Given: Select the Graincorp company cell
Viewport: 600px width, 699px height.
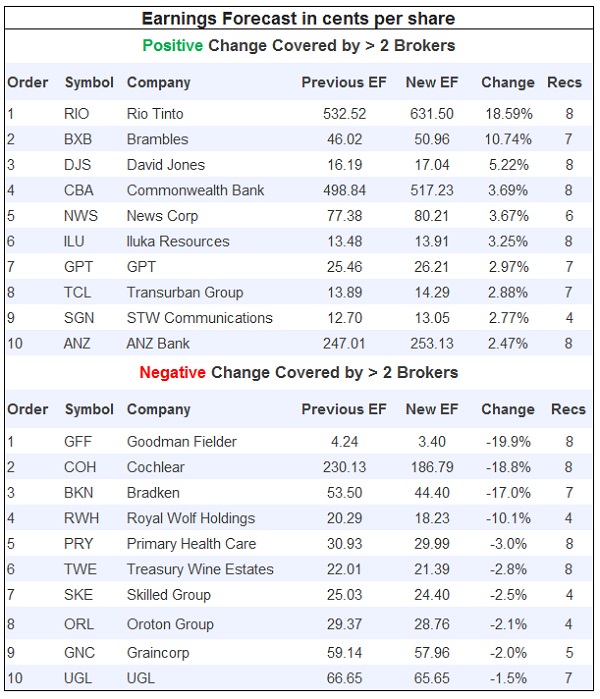Looking at the screenshot, I should (158, 654).
